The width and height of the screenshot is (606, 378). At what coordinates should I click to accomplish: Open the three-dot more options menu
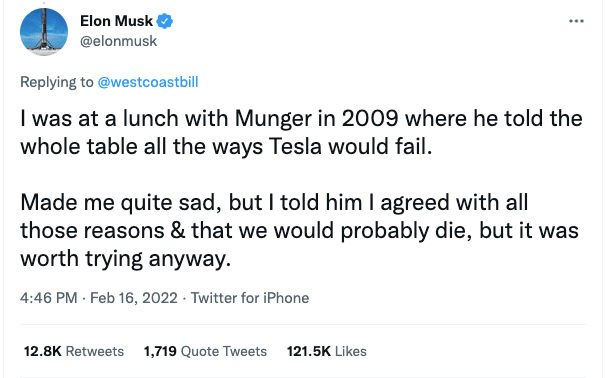click(576, 21)
